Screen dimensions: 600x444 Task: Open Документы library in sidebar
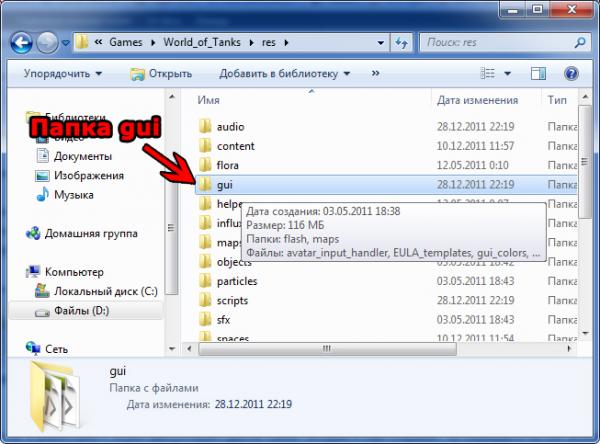83,156
